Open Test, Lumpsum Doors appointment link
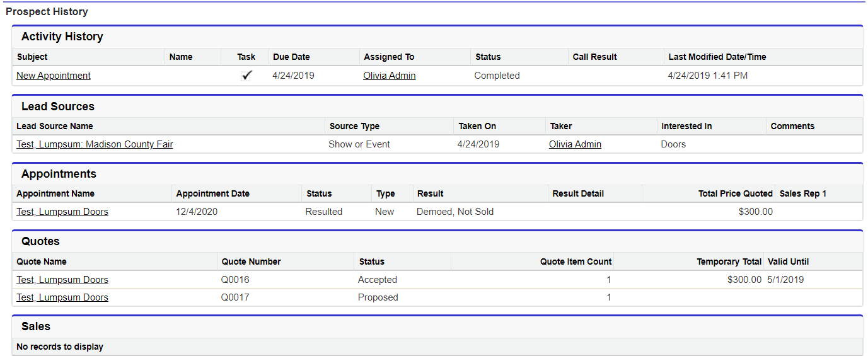This screenshot has width=868, height=356. pos(62,212)
